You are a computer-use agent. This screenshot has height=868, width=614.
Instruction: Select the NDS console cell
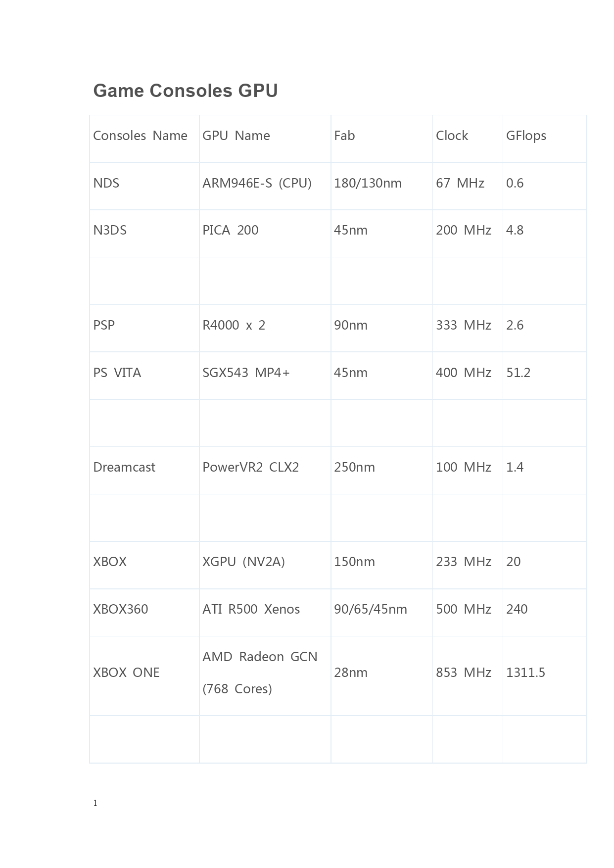click(x=144, y=186)
